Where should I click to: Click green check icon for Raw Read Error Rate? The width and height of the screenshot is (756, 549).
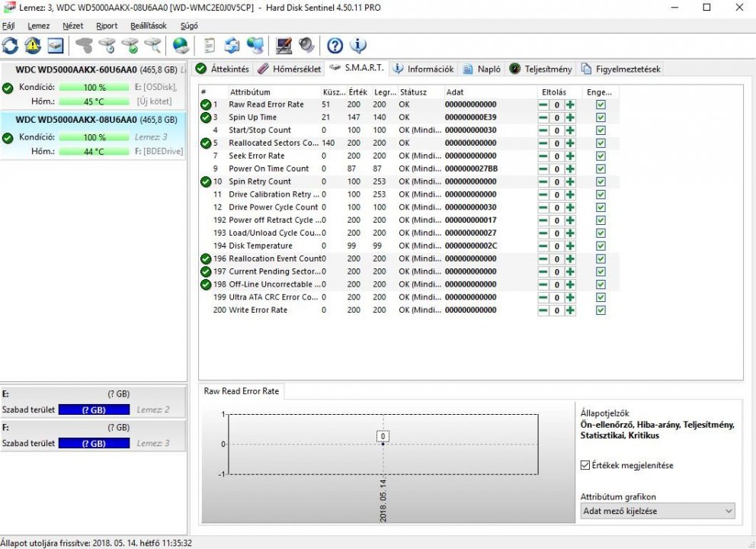point(206,104)
